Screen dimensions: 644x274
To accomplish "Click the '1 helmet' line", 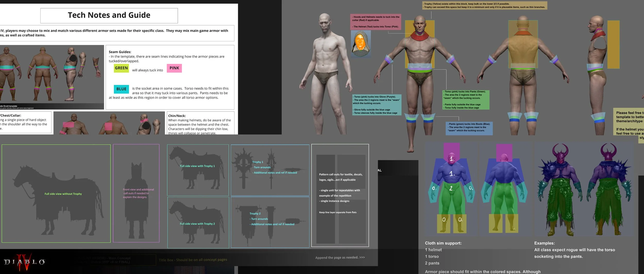I will point(433,250).
